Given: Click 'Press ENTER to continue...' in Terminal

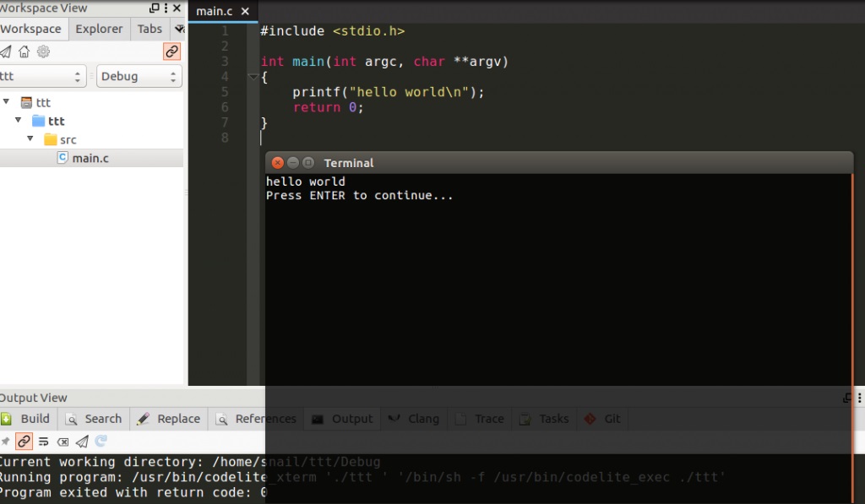Looking at the screenshot, I should point(359,195).
